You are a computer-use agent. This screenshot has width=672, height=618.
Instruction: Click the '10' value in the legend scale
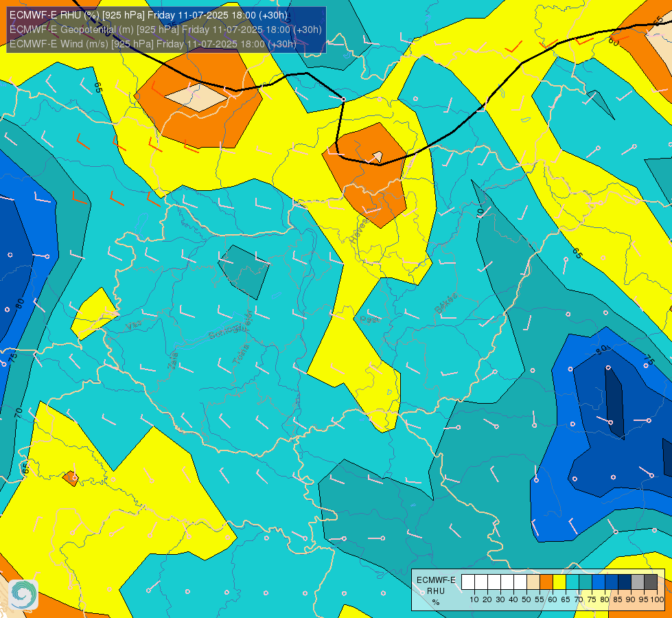474,599
